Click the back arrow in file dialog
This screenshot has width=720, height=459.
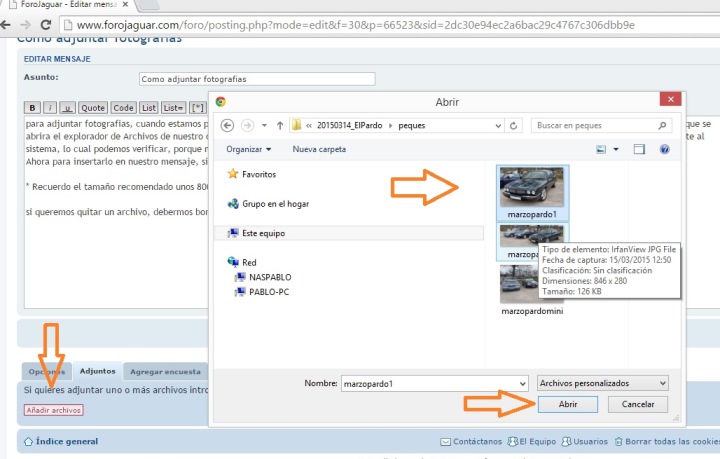227,126
